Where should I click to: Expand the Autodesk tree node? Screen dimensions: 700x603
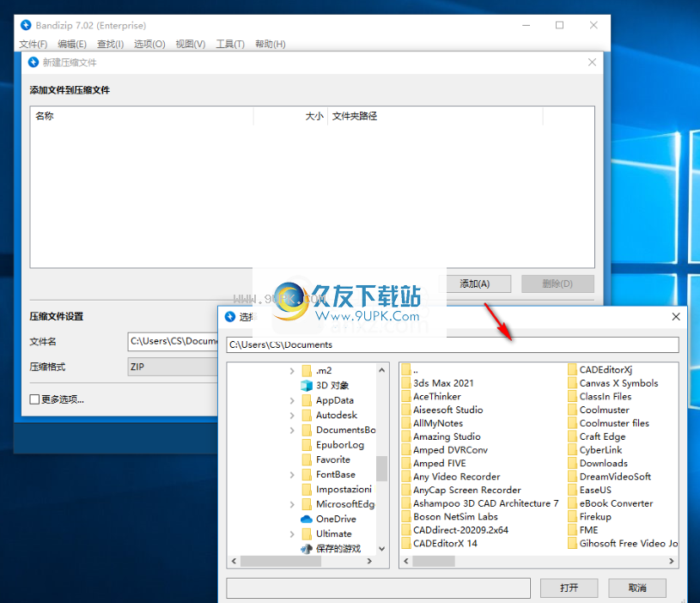[292, 416]
